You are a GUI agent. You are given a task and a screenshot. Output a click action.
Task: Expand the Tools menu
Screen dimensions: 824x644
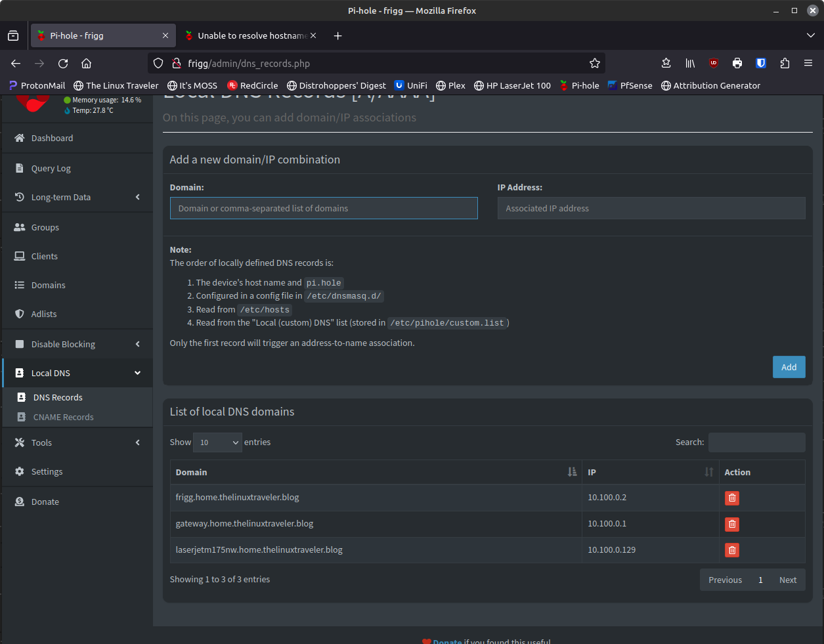click(77, 443)
